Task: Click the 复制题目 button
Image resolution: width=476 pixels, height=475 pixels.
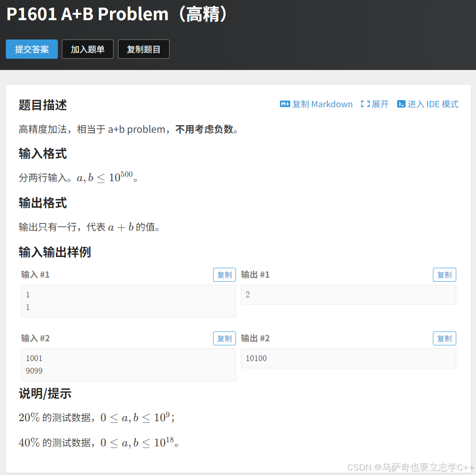Action: (x=144, y=49)
